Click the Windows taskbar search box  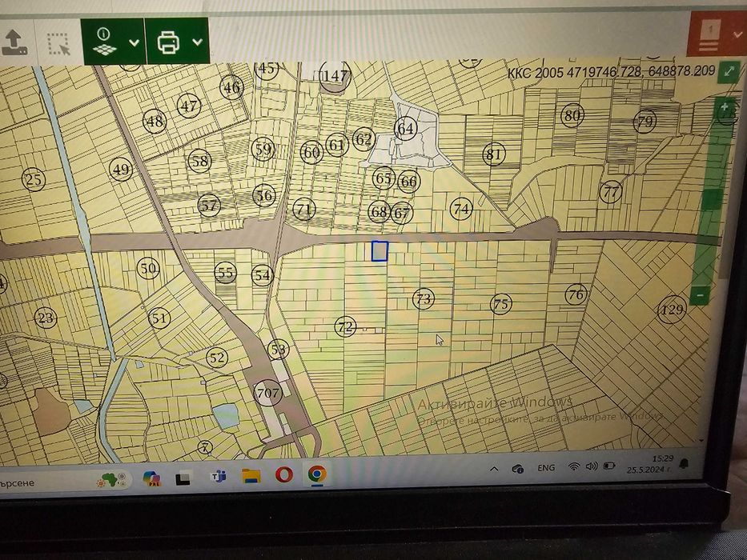(x=64, y=480)
